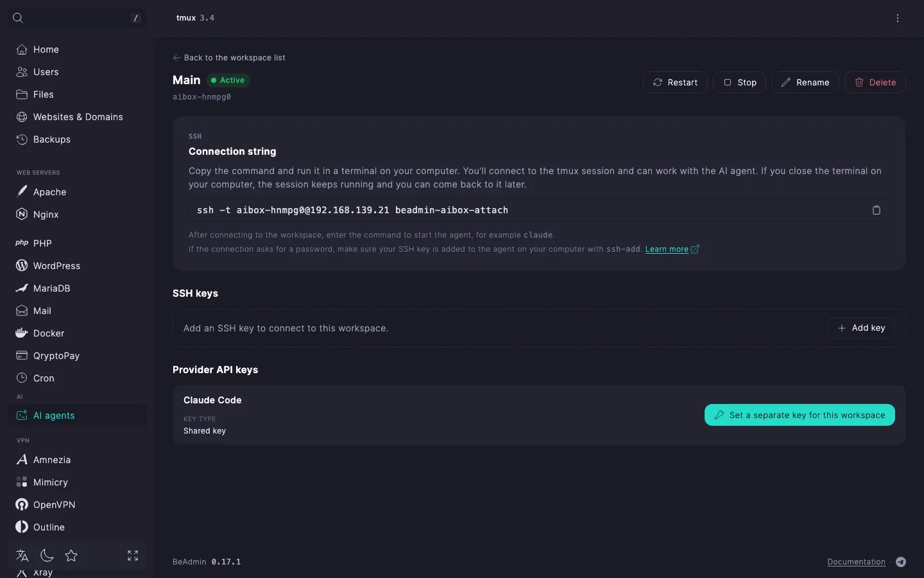The image size is (924, 578).
Task: Open Mimicry VPN page
Action: [x=77, y=482]
